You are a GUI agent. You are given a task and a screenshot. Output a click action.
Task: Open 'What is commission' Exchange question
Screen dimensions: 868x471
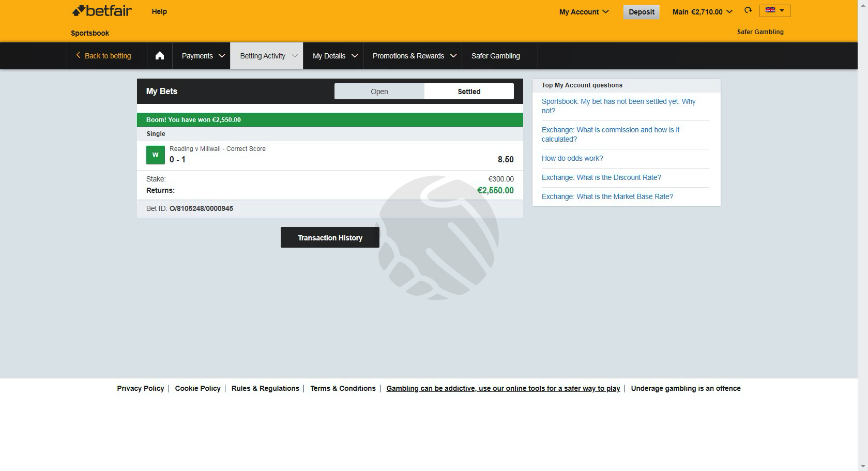(x=611, y=134)
